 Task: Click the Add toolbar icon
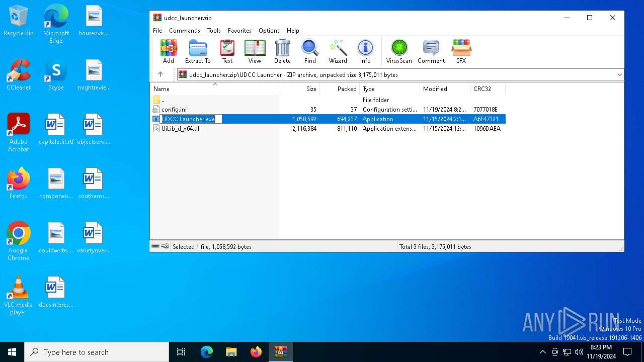pos(169,52)
